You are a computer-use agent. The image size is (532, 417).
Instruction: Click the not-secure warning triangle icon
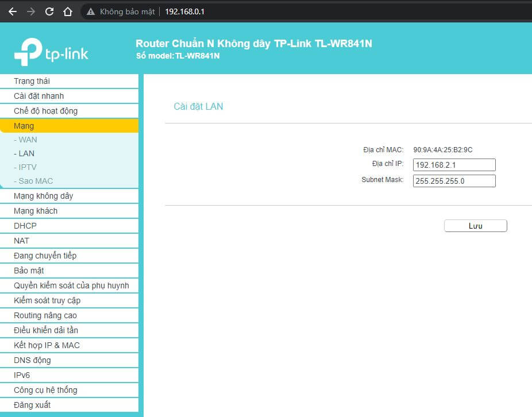(x=91, y=11)
